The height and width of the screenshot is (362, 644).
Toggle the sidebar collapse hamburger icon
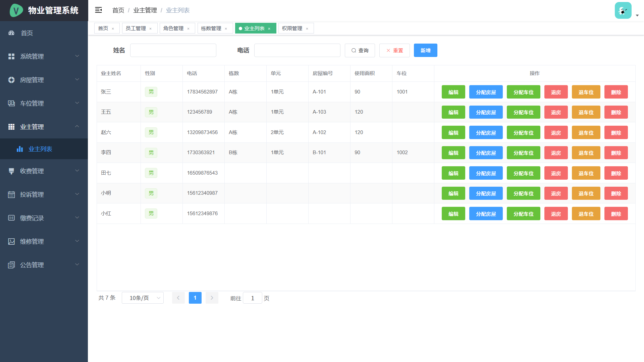point(98,10)
